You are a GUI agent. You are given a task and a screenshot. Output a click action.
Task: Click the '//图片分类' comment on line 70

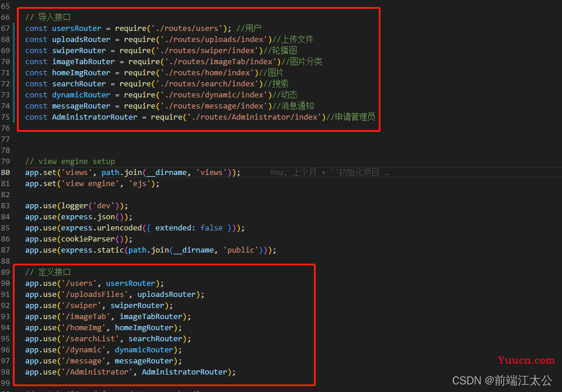tap(302, 62)
